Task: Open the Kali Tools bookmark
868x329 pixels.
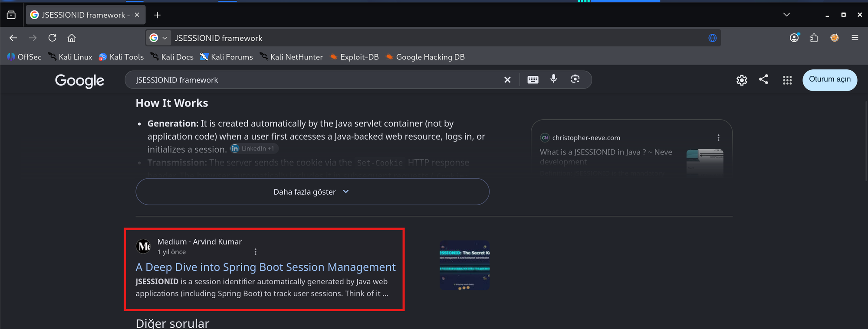Action: (x=121, y=57)
